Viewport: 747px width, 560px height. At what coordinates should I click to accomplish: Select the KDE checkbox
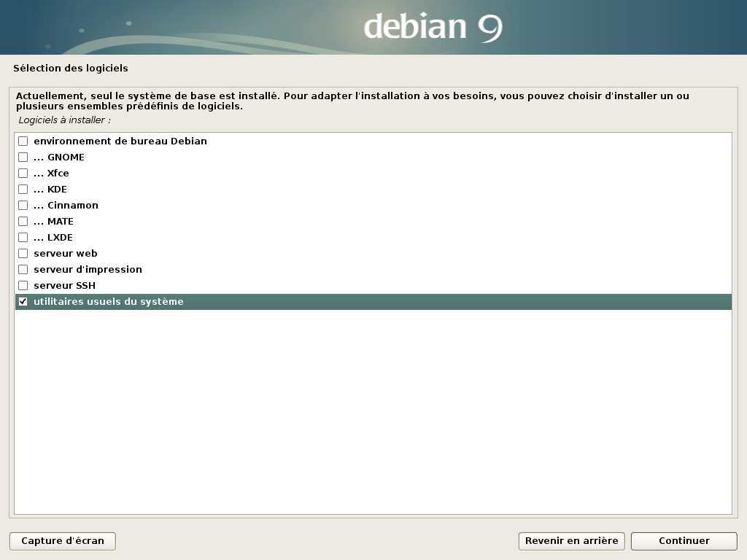pyautogui.click(x=23, y=189)
